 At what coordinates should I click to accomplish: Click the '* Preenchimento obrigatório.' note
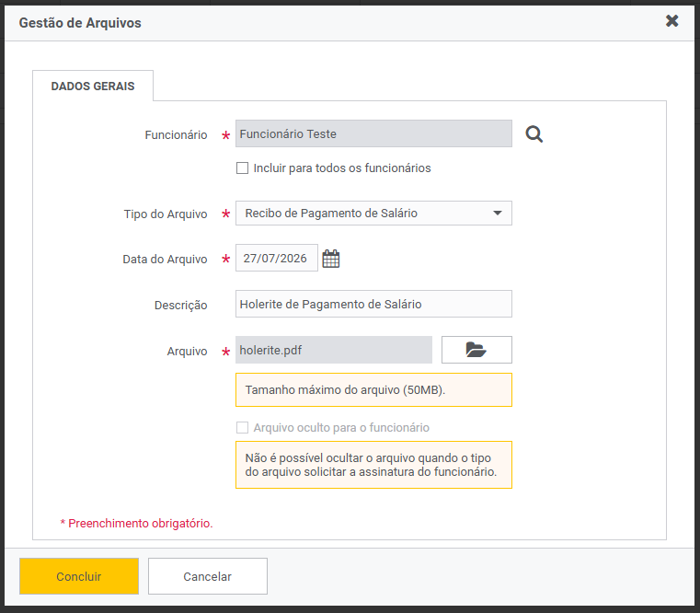[137, 523]
